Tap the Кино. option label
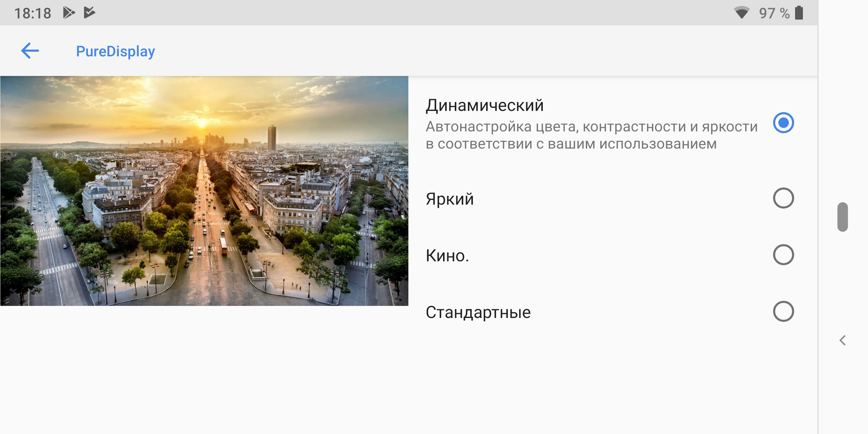868x434 pixels. click(x=447, y=255)
